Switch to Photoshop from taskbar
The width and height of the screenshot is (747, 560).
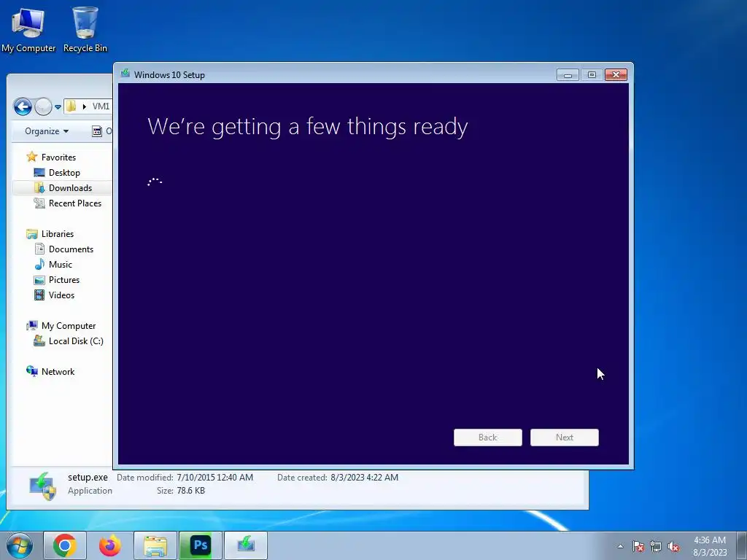201,545
